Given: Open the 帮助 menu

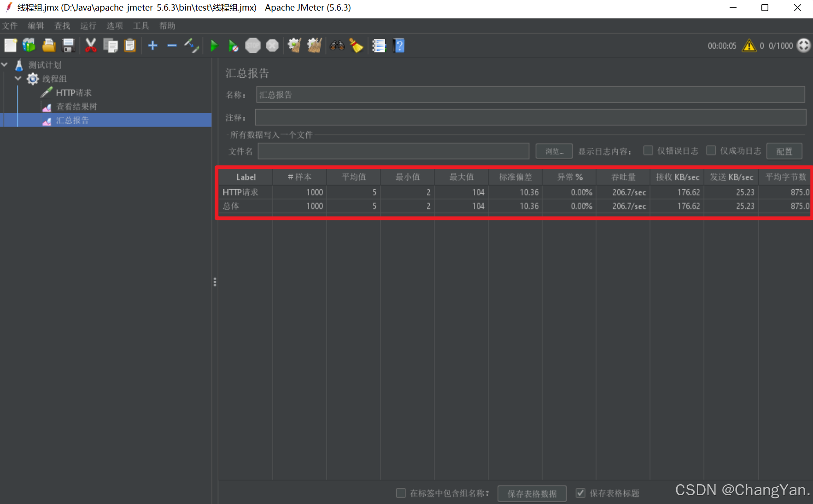Looking at the screenshot, I should (x=167, y=25).
